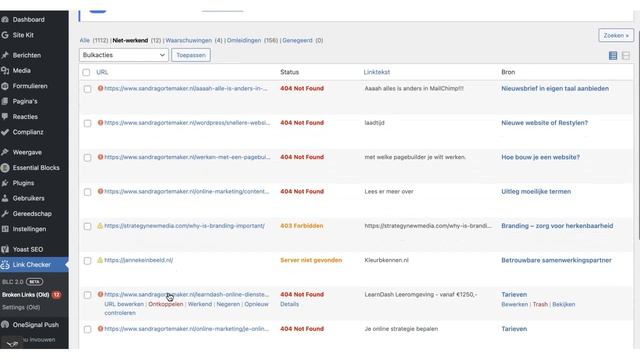The image size is (640, 360).
Task: Click the Berichten pin icon
Action: click(x=5, y=55)
